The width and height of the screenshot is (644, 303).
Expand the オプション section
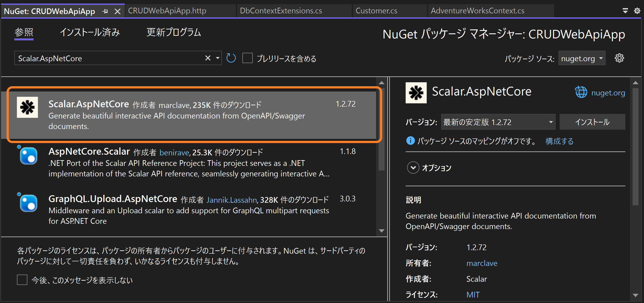pyautogui.click(x=413, y=168)
